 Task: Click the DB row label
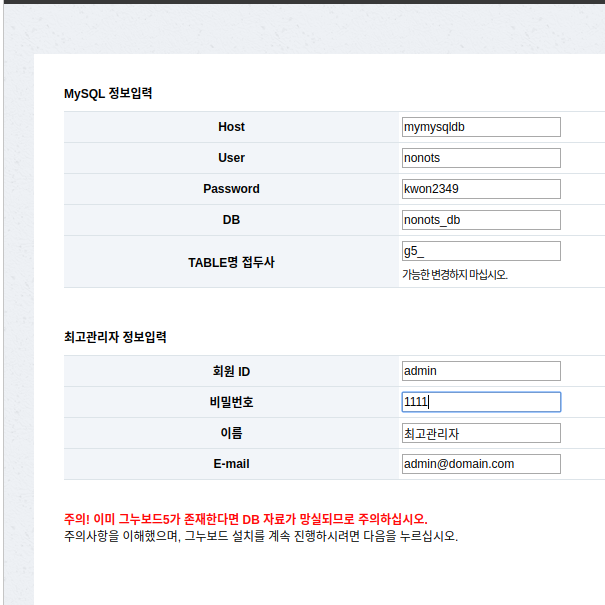point(231,220)
